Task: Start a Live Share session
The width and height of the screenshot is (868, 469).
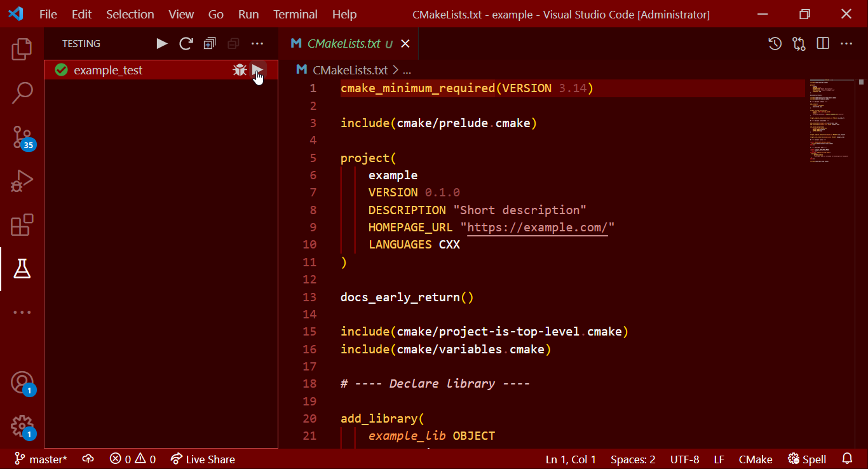Action: (x=203, y=459)
